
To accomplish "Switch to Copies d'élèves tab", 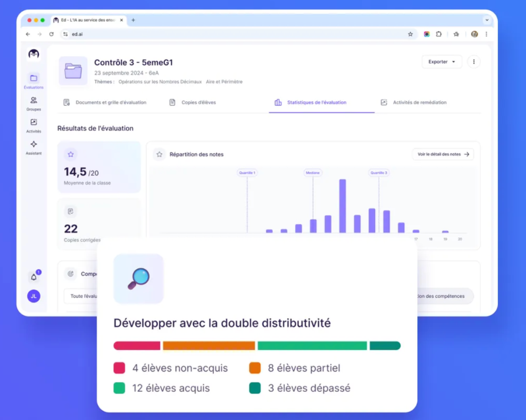I will pos(192,102).
